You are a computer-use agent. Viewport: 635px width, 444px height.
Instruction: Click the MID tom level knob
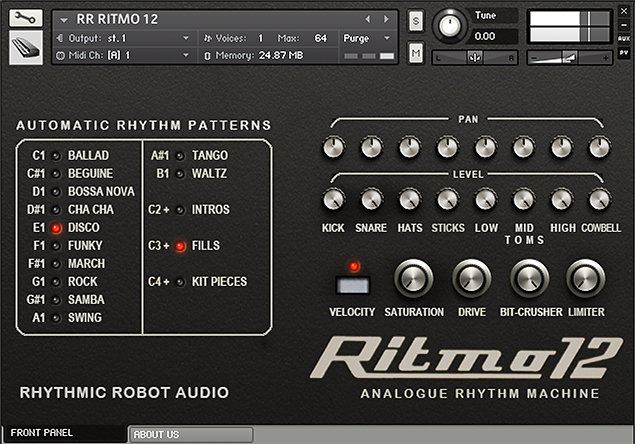[524, 199]
